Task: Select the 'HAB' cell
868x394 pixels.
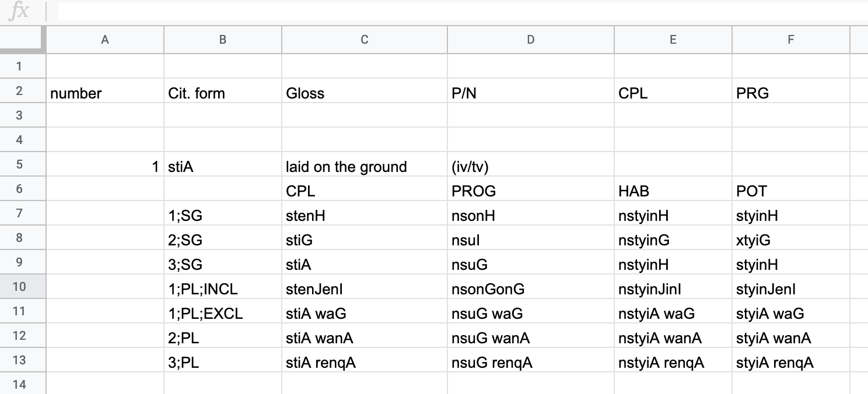Action: (x=673, y=191)
